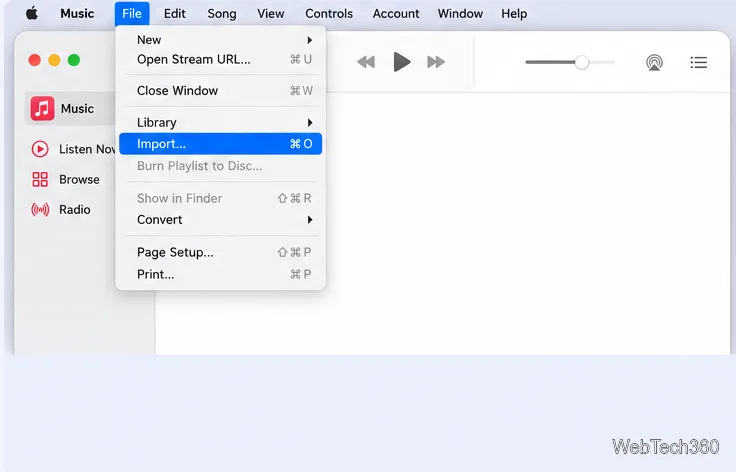736x472 pixels.
Task: Open the Window menu
Action: pyautogui.click(x=460, y=14)
